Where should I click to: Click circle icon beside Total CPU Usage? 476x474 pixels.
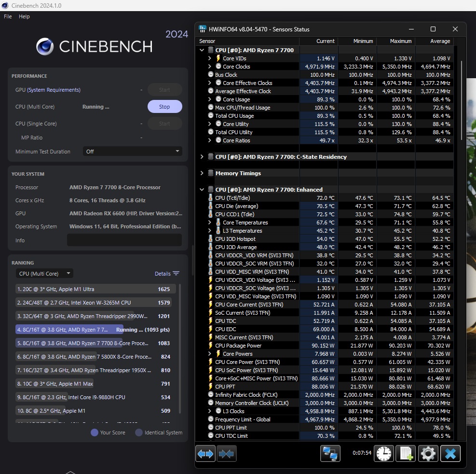[211, 115]
